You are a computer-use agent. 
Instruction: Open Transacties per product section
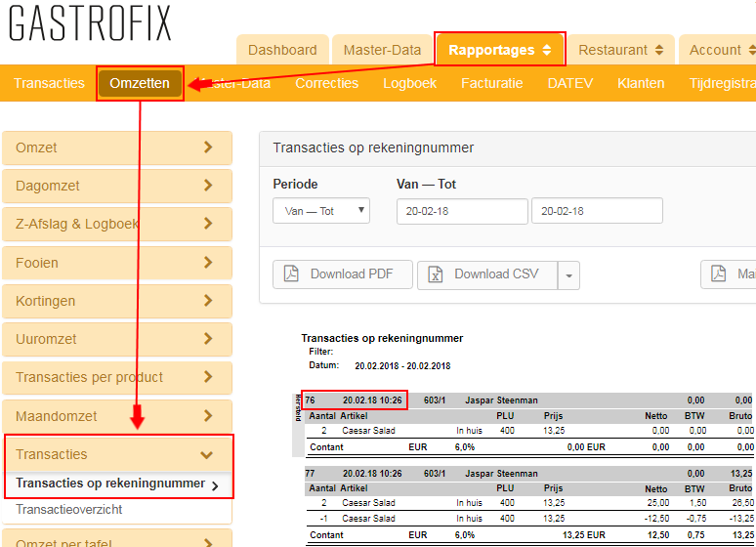[117, 377]
